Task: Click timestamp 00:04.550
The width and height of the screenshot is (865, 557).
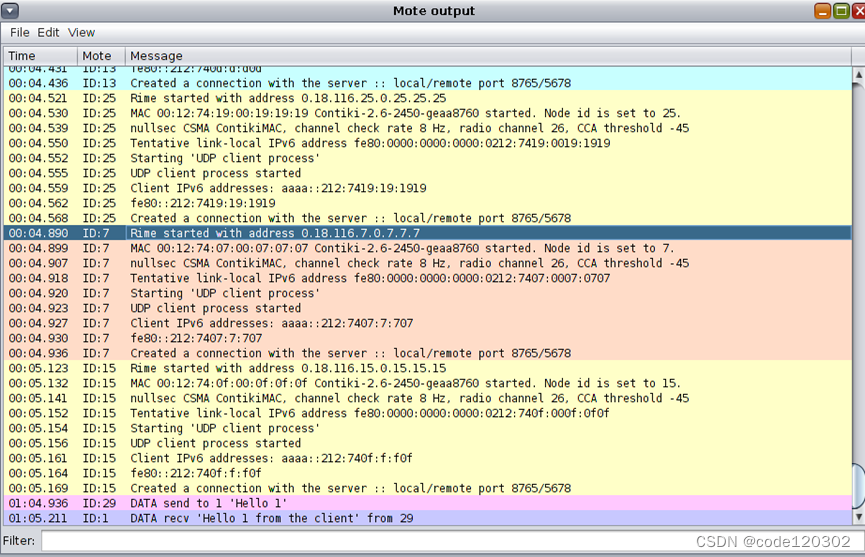Action: 39,143
